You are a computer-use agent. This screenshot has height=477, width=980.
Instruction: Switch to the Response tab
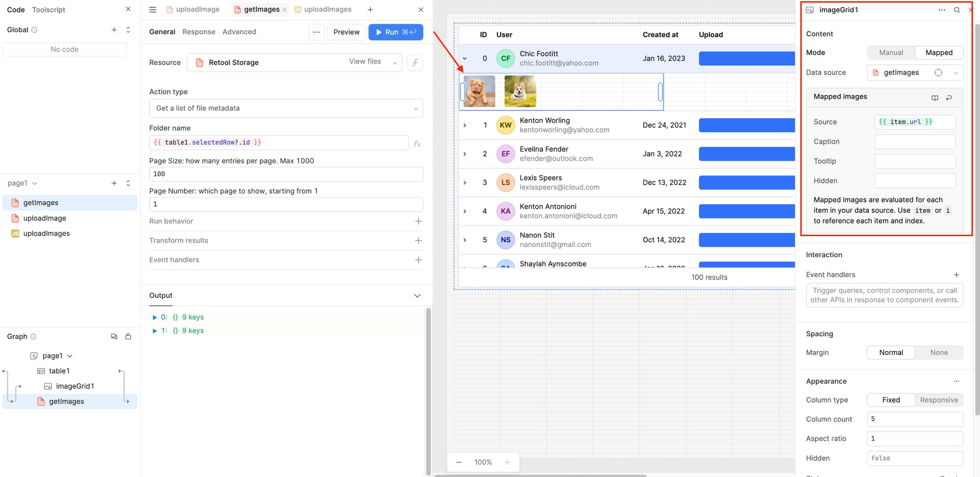click(x=199, y=32)
